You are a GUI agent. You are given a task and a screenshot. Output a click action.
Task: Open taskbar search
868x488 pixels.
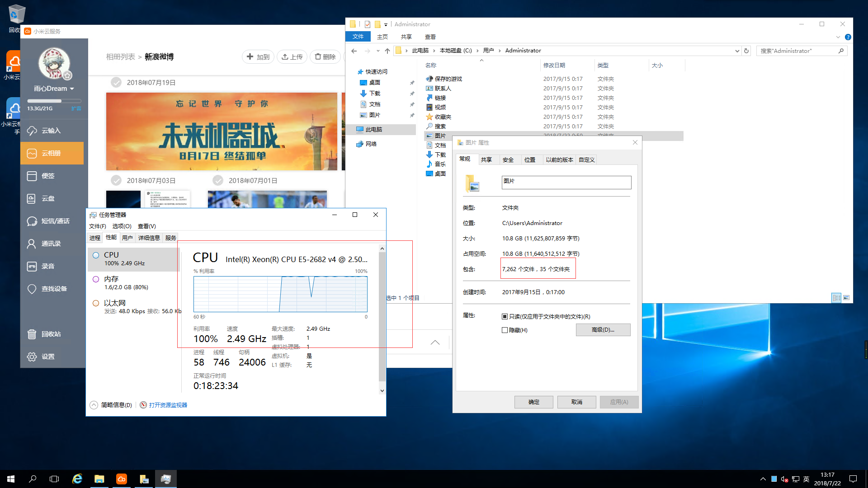tap(33, 479)
